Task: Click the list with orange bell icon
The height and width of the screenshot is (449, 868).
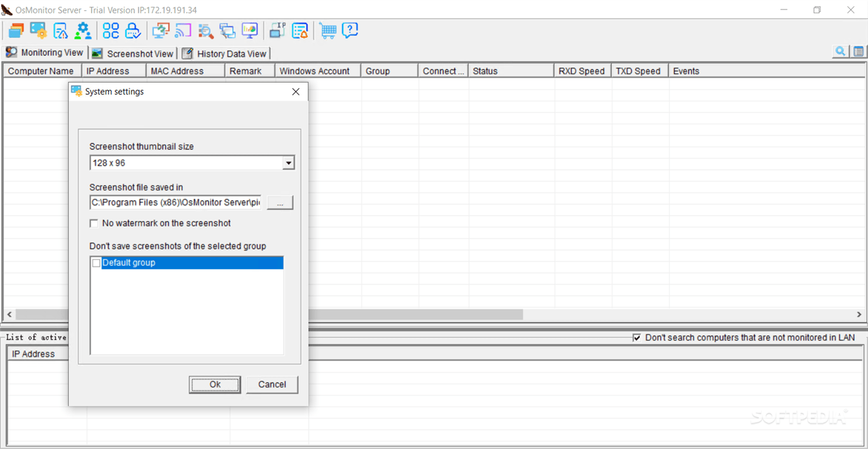Action: (x=300, y=31)
